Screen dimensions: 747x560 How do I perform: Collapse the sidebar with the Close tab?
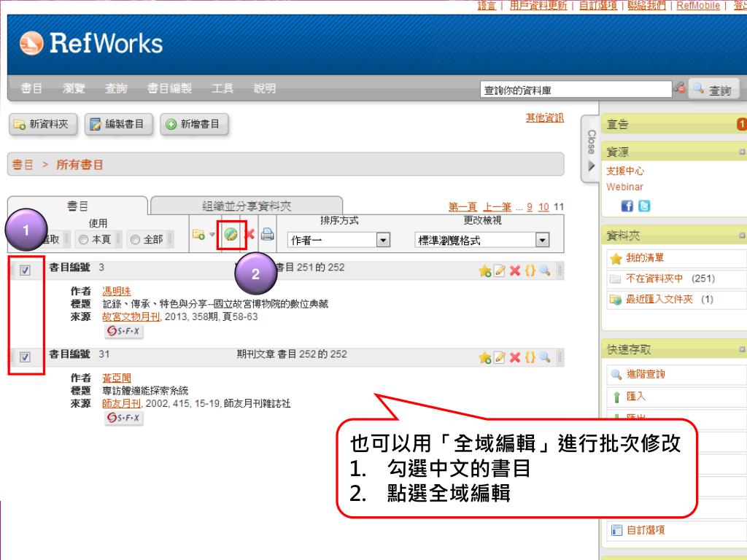591,149
